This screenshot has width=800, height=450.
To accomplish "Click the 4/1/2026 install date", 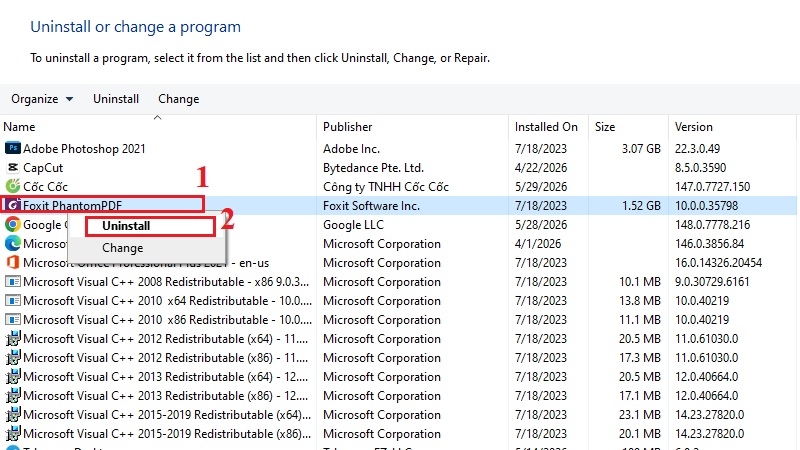I will coord(538,243).
